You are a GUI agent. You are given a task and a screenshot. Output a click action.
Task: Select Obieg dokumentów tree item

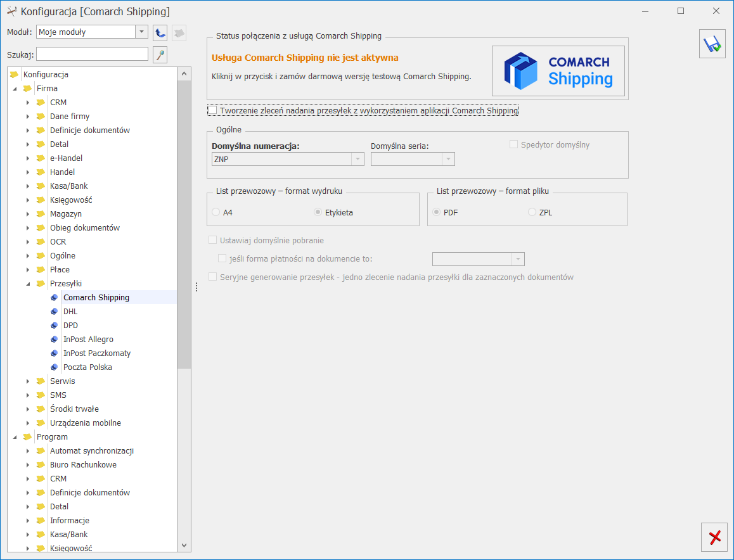point(85,228)
